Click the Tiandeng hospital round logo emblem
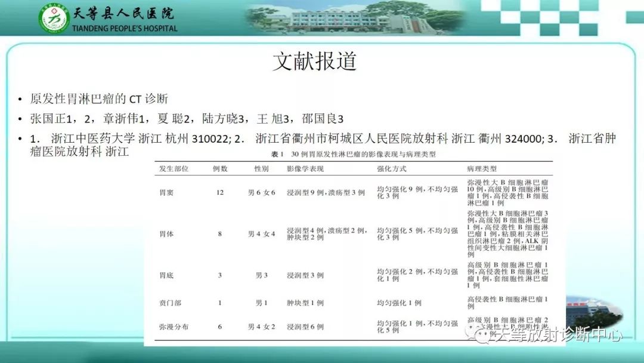This screenshot has width=644, height=363. click(54, 18)
